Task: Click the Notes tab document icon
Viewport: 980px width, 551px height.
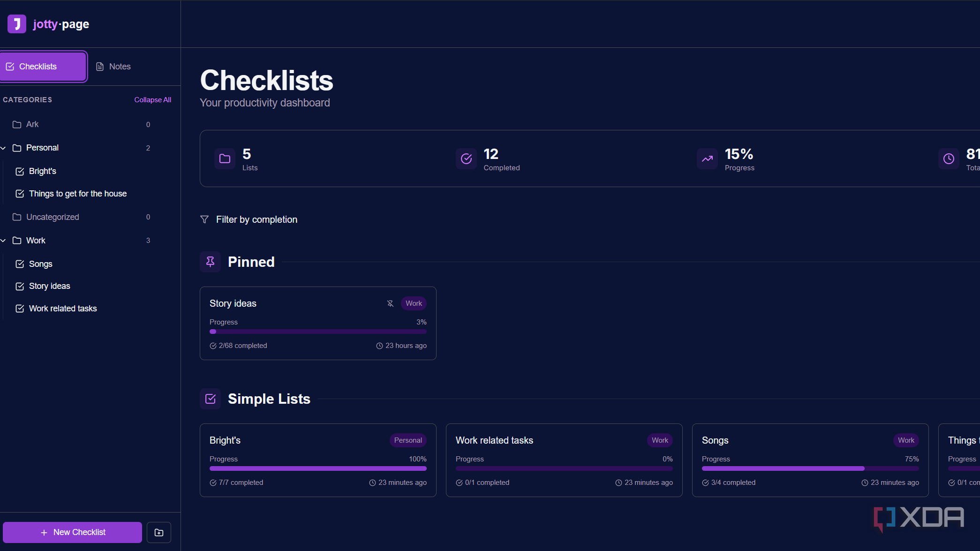Action: [100, 67]
